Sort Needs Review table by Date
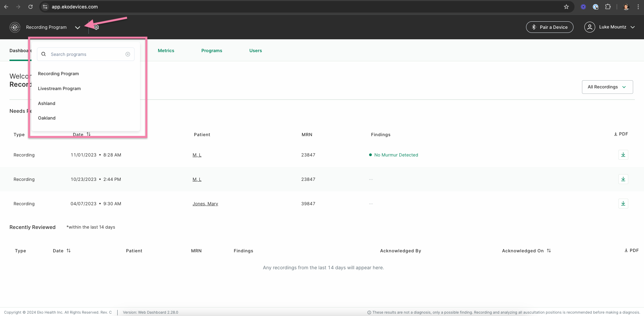The height and width of the screenshot is (316, 644). click(88, 134)
